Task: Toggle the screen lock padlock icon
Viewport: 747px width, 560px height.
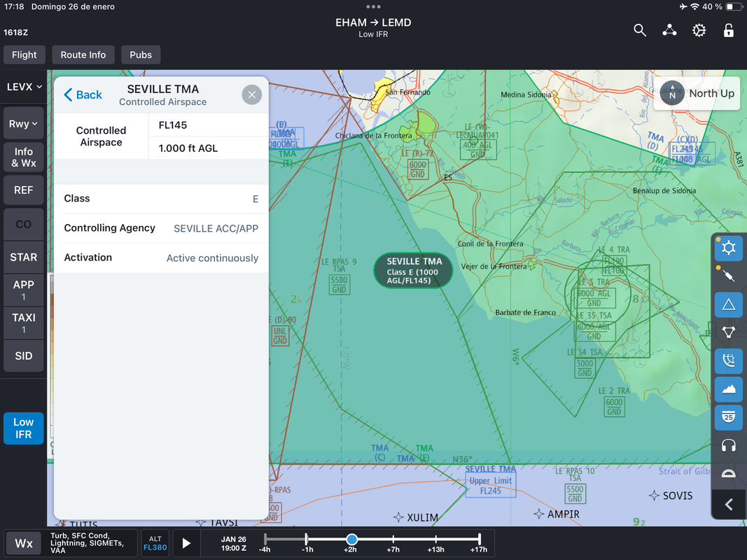Action: coord(728,31)
